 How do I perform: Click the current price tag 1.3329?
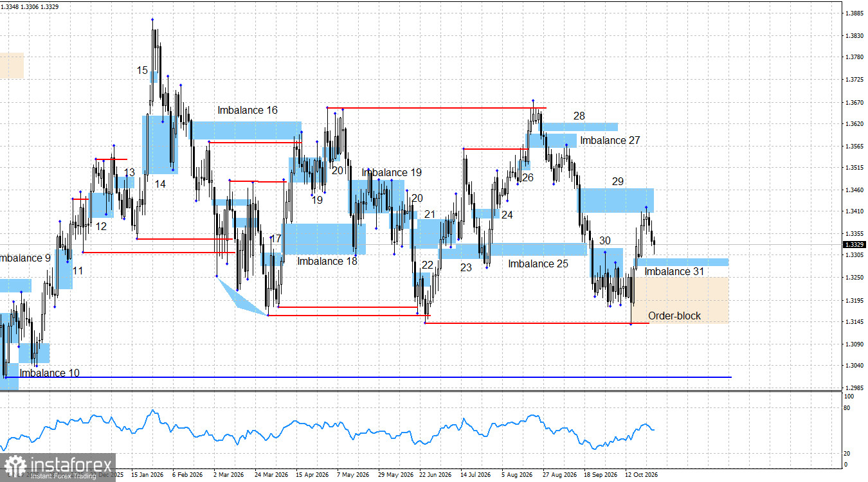tap(853, 244)
